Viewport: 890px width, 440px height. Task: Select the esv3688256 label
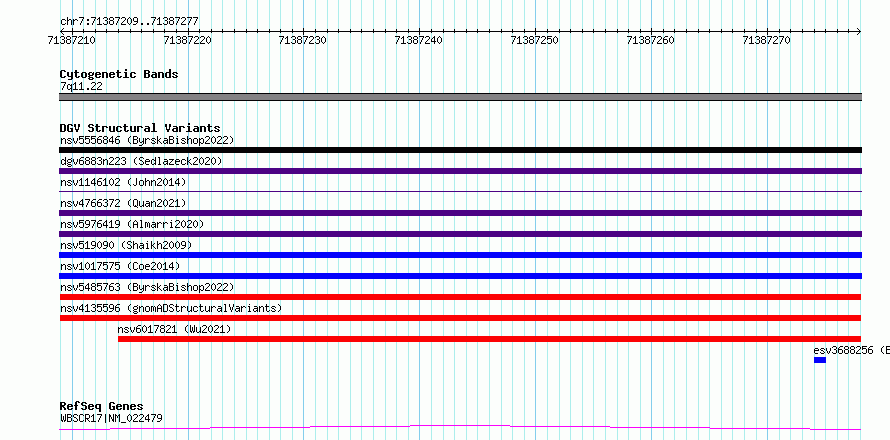point(851,350)
